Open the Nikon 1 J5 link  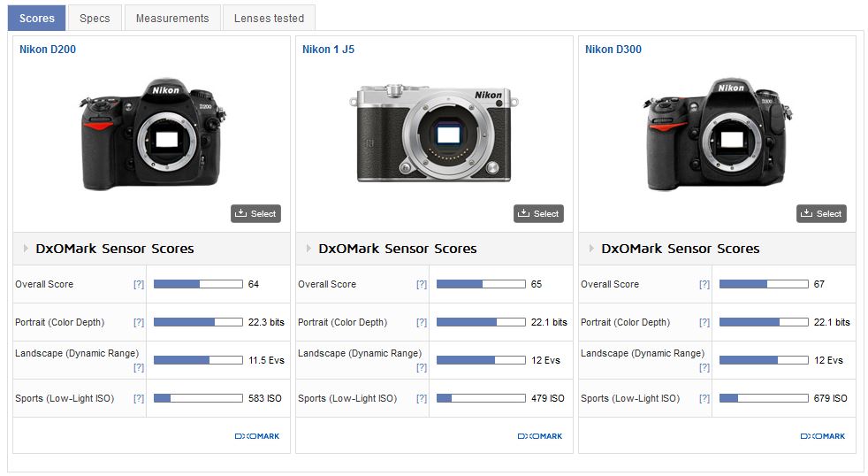(328, 50)
